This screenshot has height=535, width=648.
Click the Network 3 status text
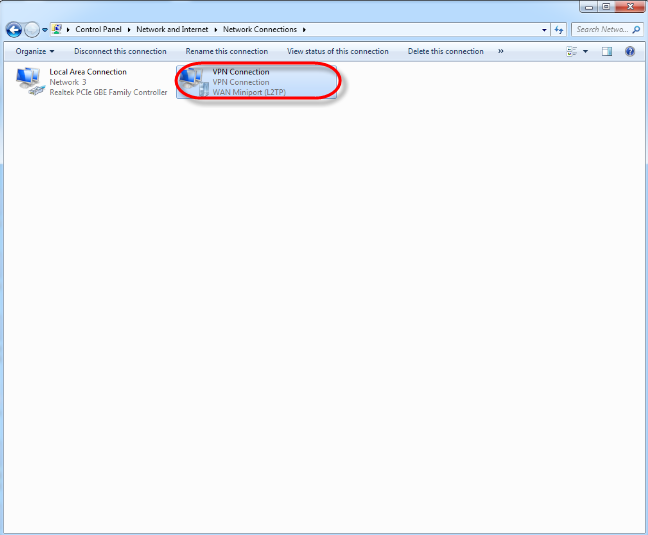(68, 82)
